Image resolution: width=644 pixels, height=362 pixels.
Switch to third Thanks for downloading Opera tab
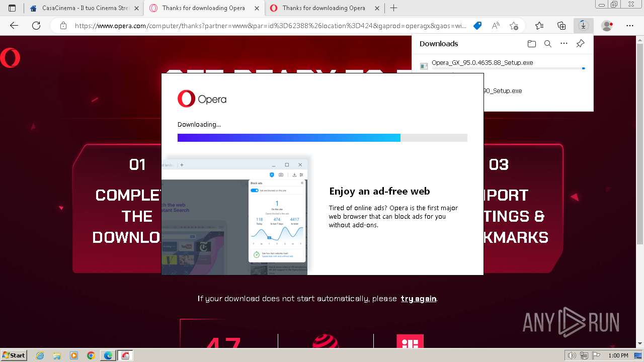coord(324,8)
